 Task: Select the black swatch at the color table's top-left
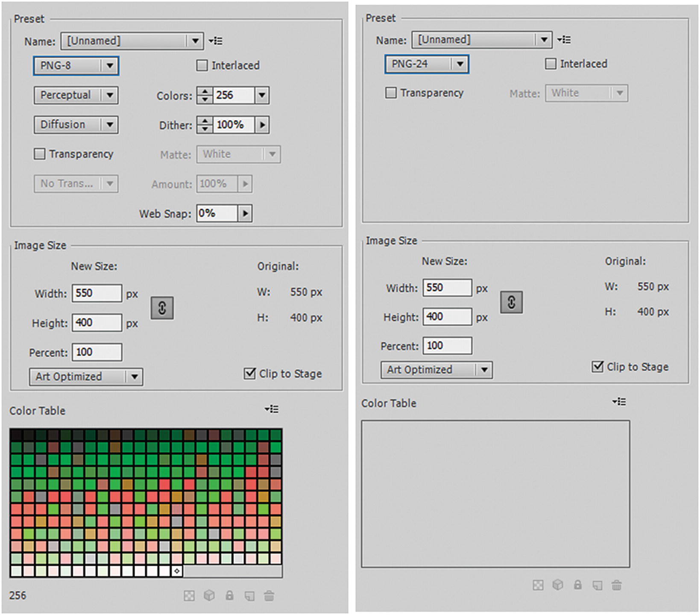pyautogui.click(x=16, y=435)
